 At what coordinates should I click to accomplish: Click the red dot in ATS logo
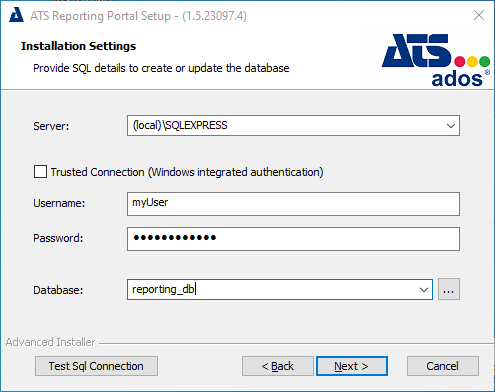click(460, 61)
